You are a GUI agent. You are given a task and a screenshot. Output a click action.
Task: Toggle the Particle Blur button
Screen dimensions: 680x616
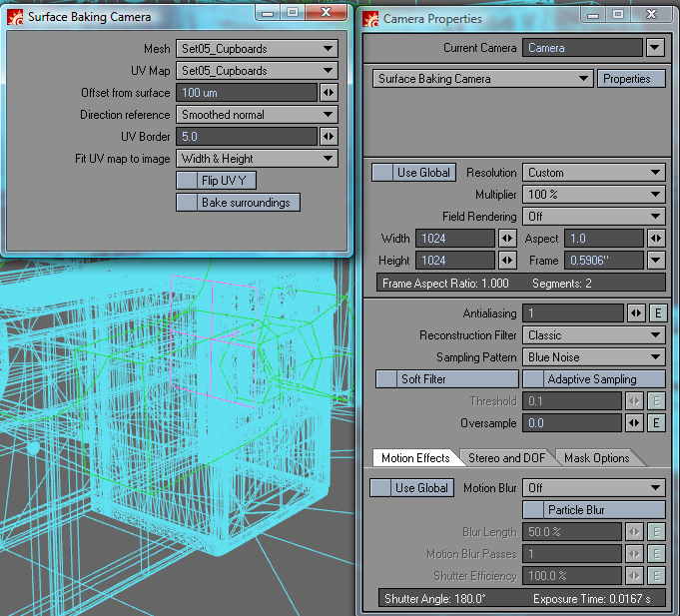pyautogui.click(x=593, y=510)
